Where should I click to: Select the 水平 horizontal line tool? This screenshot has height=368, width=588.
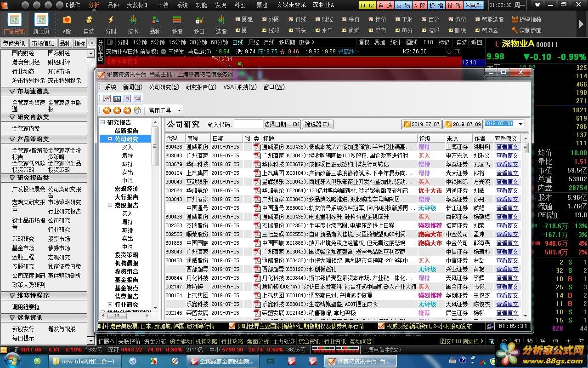[323, 30]
